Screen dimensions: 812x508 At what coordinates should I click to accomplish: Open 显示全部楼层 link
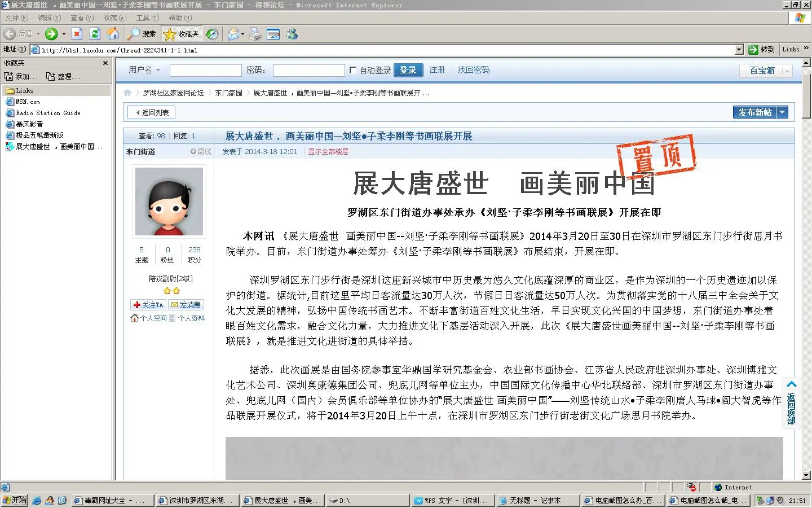click(x=328, y=151)
